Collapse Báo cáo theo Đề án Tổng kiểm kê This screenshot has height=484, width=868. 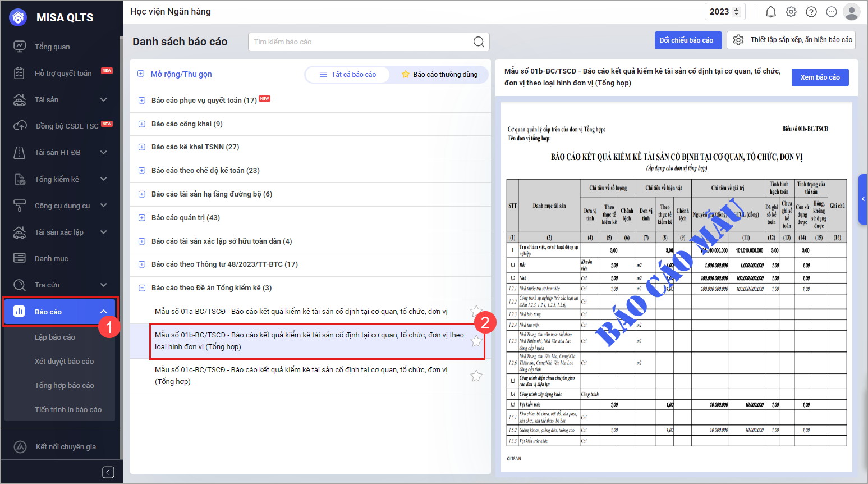click(x=142, y=288)
